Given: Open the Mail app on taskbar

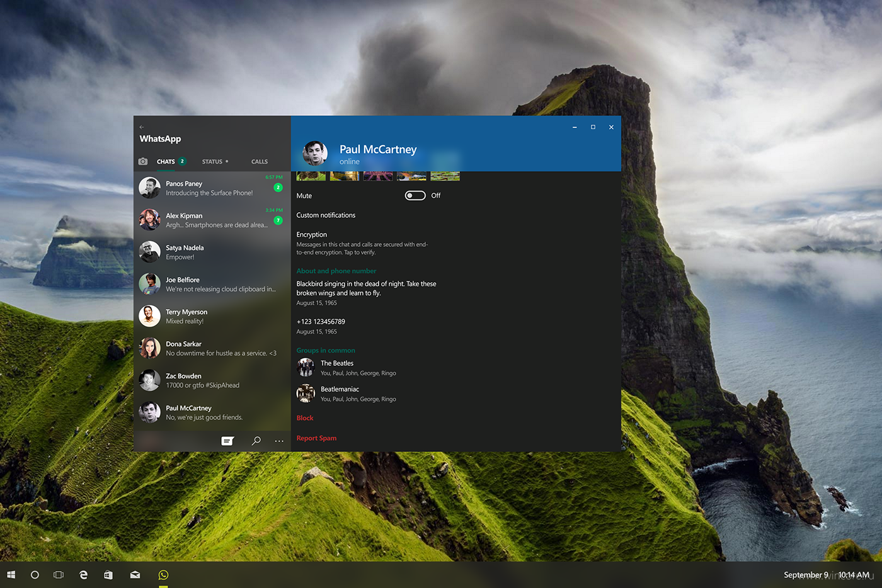Looking at the screenshot, I should click(135, 575).
